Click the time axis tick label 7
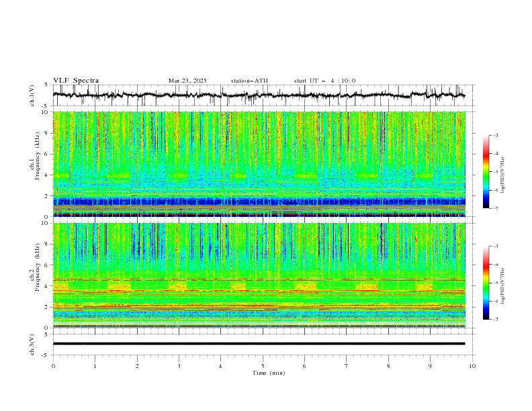The height and width of the screenshot is (411, 532). click(347, 366)
